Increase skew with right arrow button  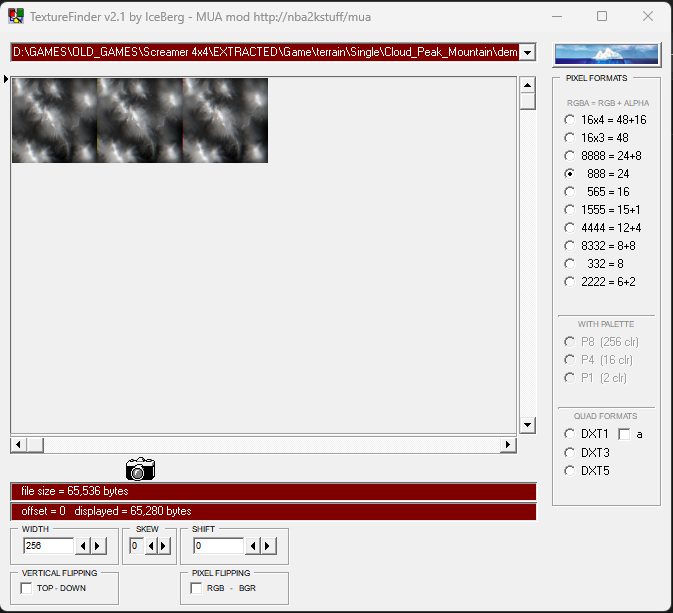(x=164, y=546)
